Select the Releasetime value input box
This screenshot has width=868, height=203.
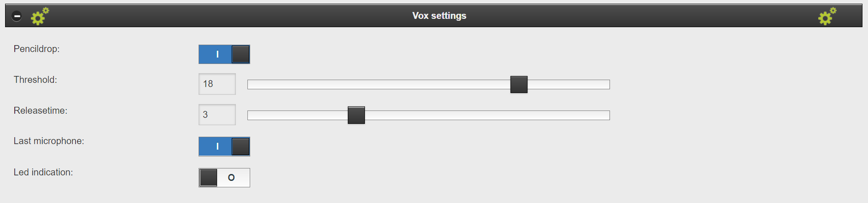tap(217, 115)
